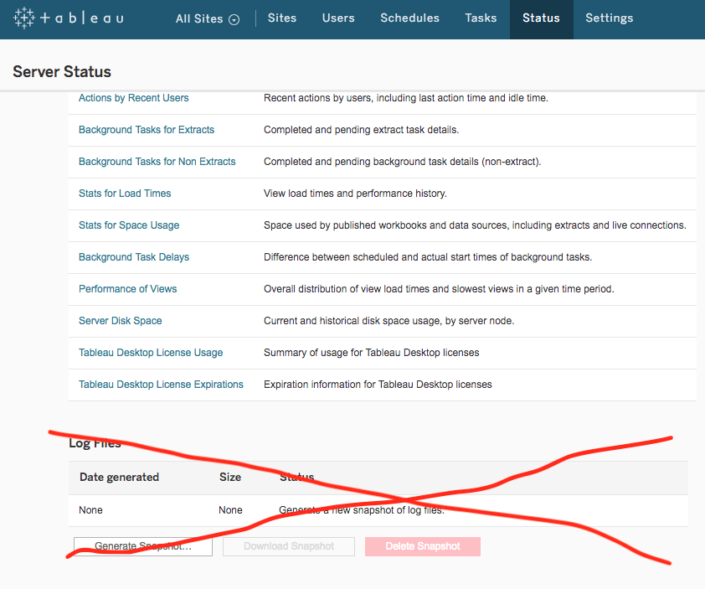Click the Delete Snapshot button
The image size is (705, 589).
tap(423, 546)
